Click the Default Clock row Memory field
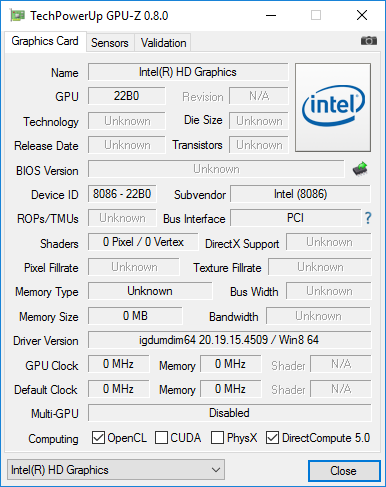 pos(231,389)
